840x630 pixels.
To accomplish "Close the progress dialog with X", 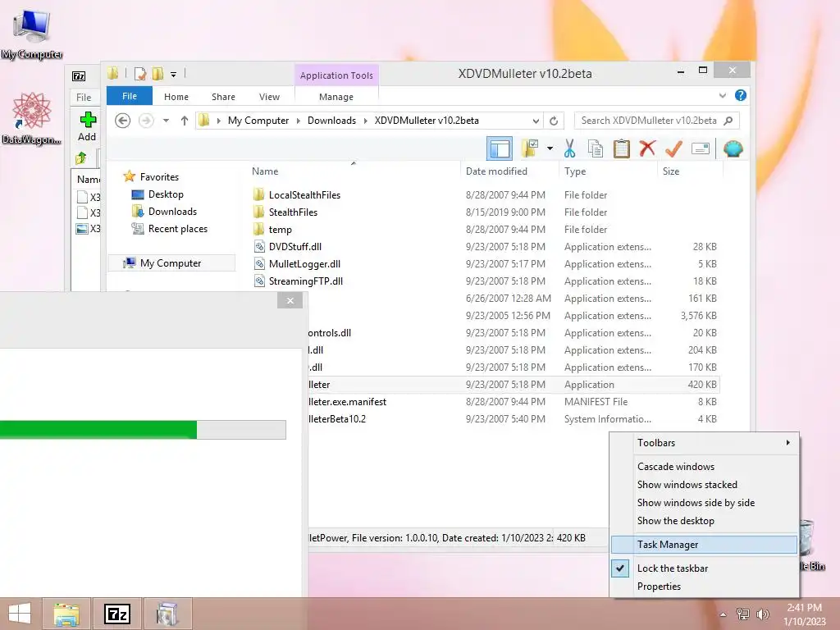I will click(290, 300).
